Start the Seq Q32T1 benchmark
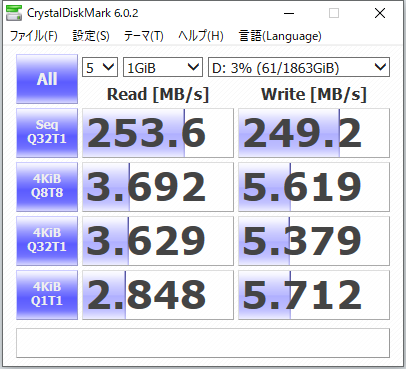Image resolution: width=406 pixels, height=369 pixels. tap(47, 133)
